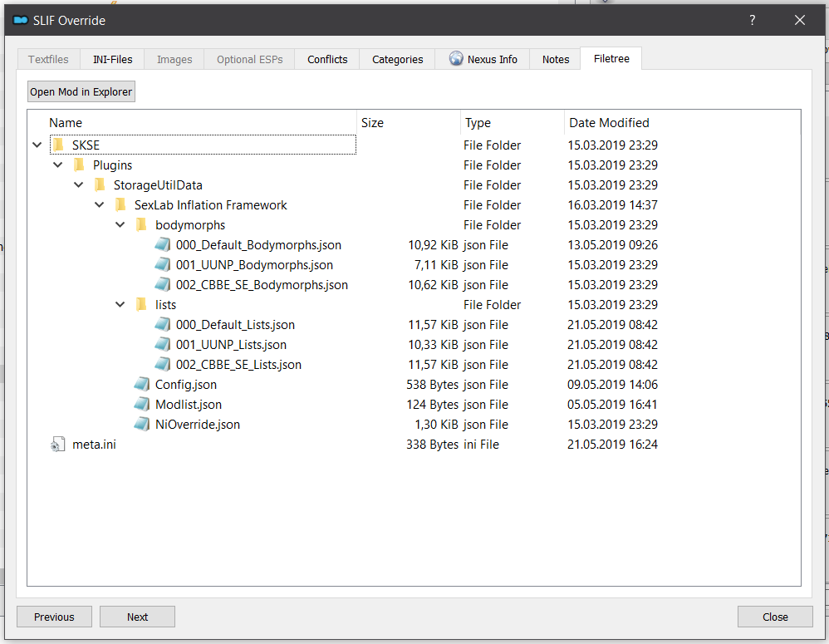Click the Plugins folder icon

point(79,165)
